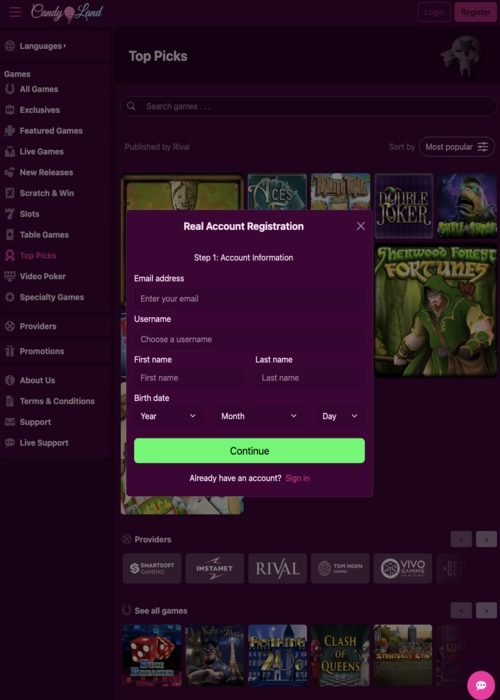Click the About Us info icon
This screenshot has height=700, width=500.
(x=10, y=380)
